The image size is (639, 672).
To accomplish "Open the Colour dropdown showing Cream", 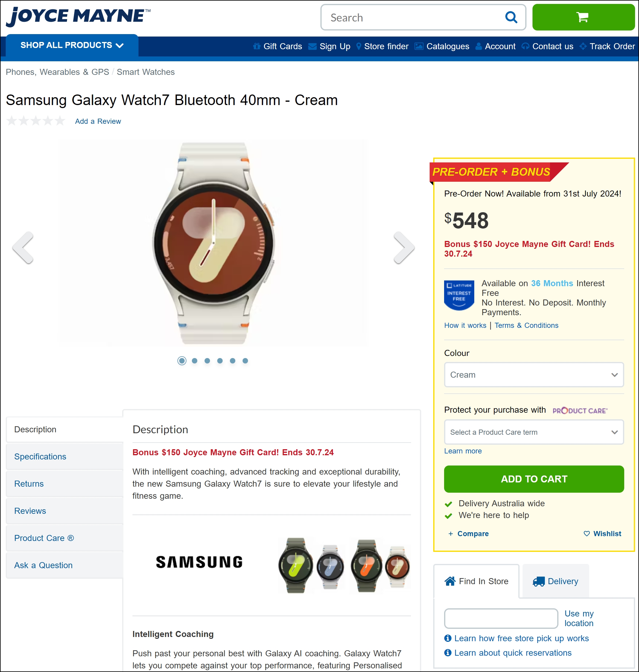I will 534,375.
